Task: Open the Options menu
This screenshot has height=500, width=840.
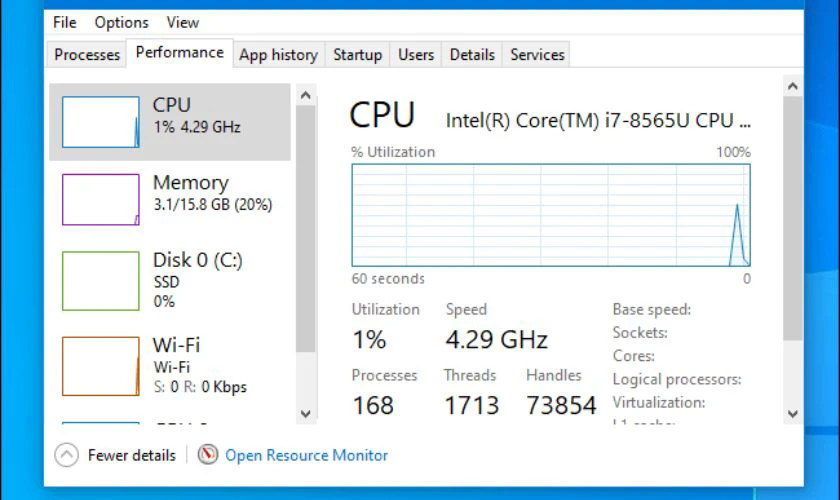Action: pos(121,23)
